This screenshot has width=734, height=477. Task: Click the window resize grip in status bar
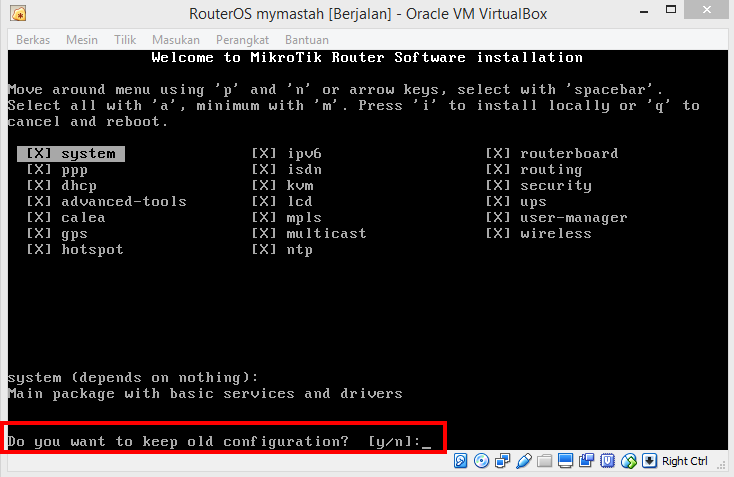(x=721, y=464)
